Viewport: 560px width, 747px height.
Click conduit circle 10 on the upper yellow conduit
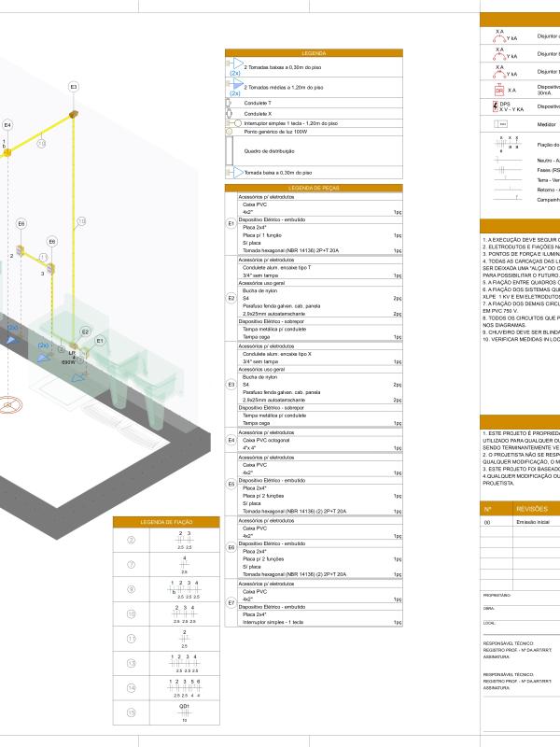(41, 143)
